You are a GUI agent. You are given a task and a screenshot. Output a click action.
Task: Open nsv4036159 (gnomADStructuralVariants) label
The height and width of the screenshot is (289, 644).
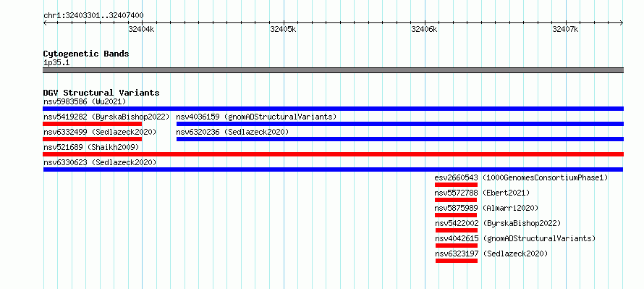point(256,117)
